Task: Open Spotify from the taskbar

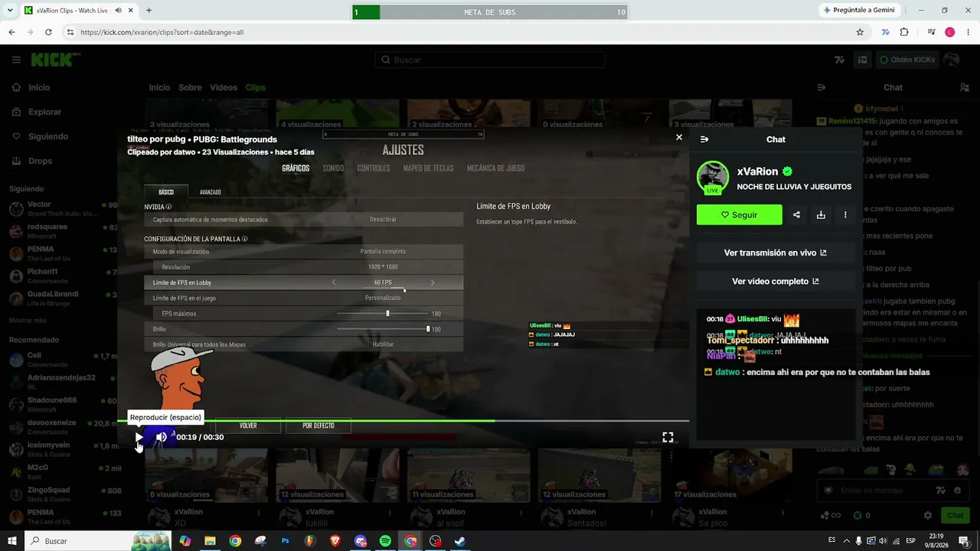Action: (x=385, y=541)
